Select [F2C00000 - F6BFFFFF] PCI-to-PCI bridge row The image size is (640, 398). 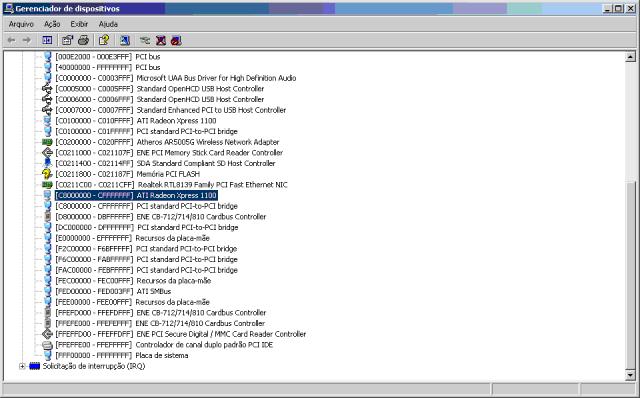[x=146, y=249]
